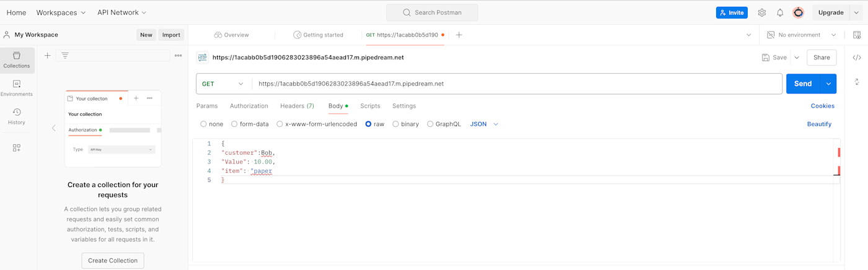Viewport: 868px width, 270px height.
Task: Click the My Workspace person icon
Action: [x=7, y=35]
